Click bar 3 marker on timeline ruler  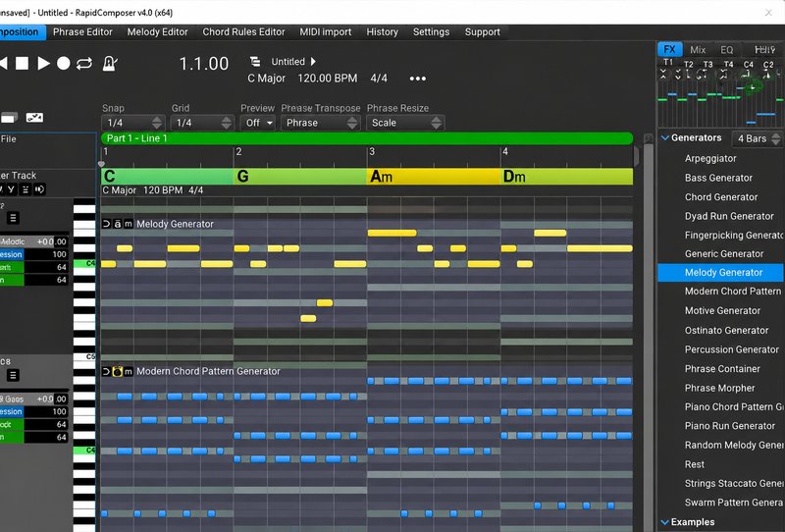click(372, 152)
